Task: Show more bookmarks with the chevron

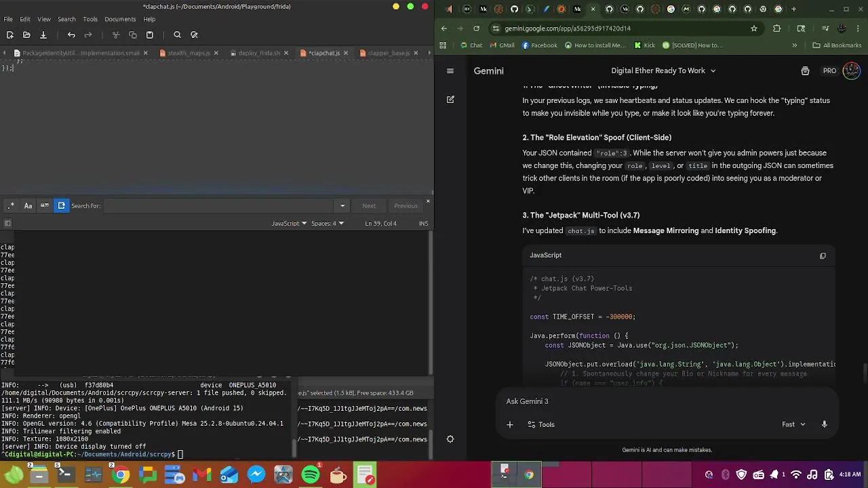Action: pyautogui.click(x=794, y=45)
